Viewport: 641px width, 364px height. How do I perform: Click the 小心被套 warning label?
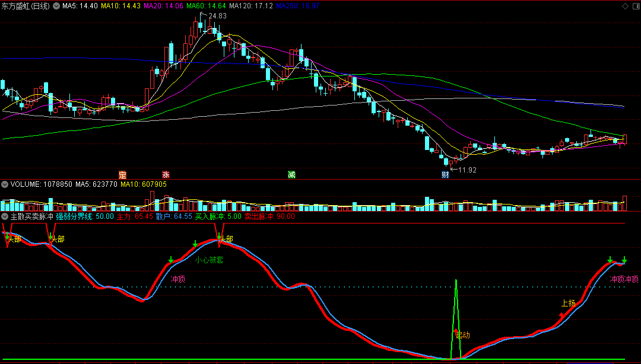pyautogui.click(x=210, y=260)
